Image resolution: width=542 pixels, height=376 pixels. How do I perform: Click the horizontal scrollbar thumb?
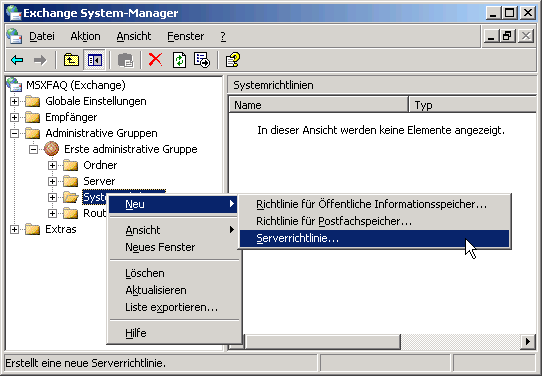click(x=322, y=342)
